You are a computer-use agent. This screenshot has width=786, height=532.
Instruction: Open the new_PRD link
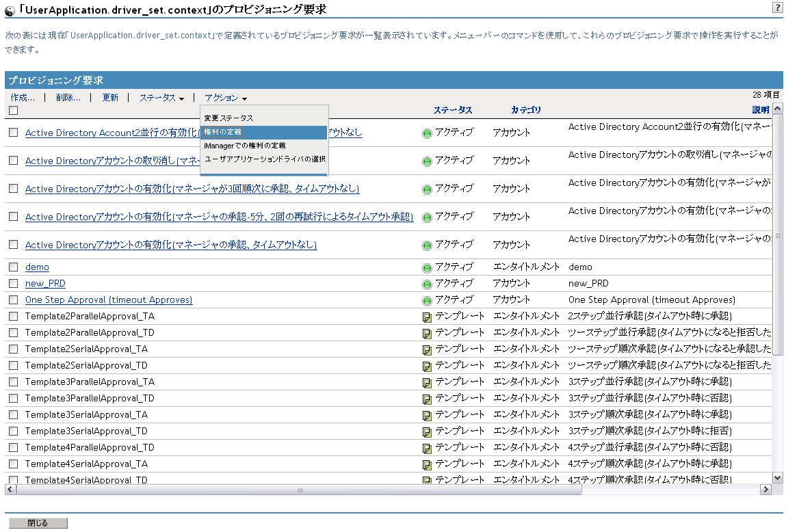(45, 284)
